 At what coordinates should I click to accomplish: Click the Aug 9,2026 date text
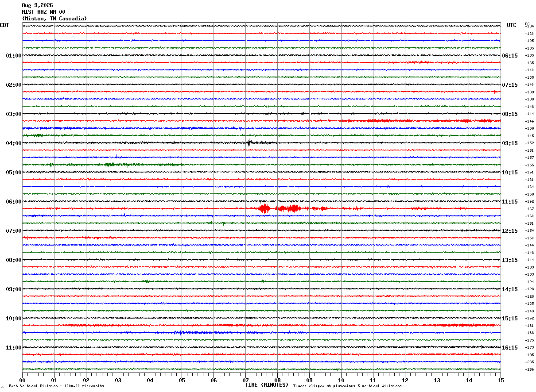37,5
